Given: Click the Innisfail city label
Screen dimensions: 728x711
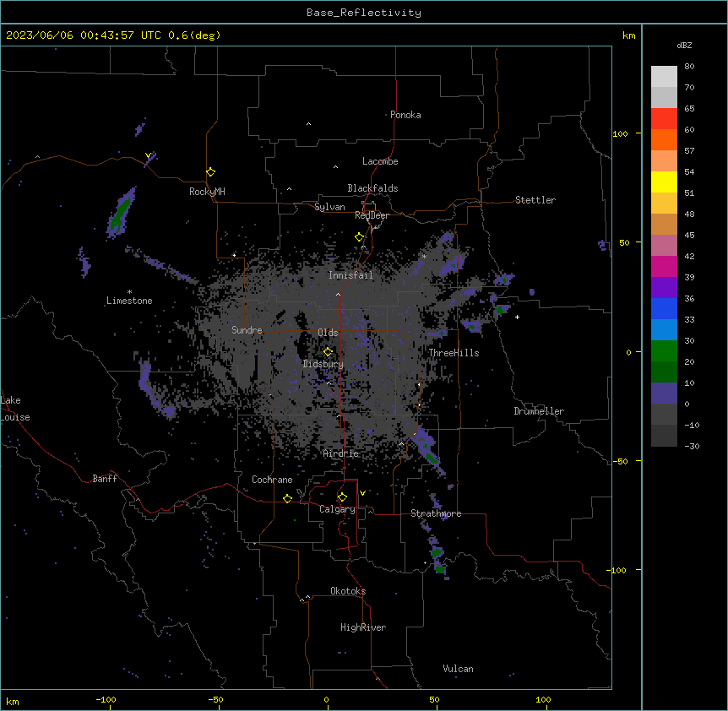Looking at the screenshot, I should pos(350,275).
